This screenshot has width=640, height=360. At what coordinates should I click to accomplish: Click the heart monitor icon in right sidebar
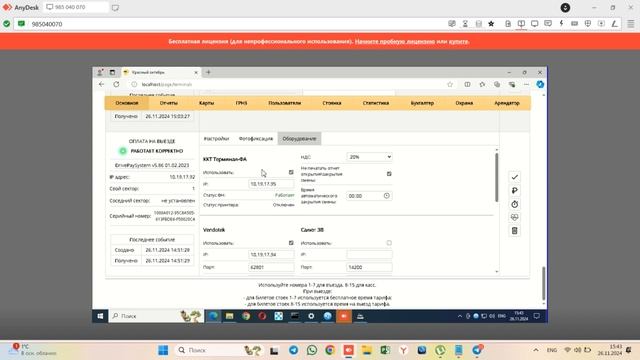(514, 218)
